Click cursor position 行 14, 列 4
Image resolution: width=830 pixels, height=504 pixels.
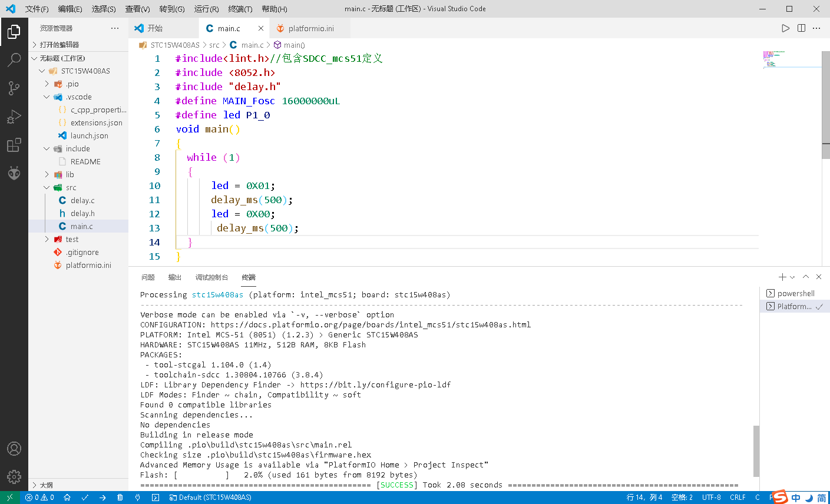(x=644, y=498)
